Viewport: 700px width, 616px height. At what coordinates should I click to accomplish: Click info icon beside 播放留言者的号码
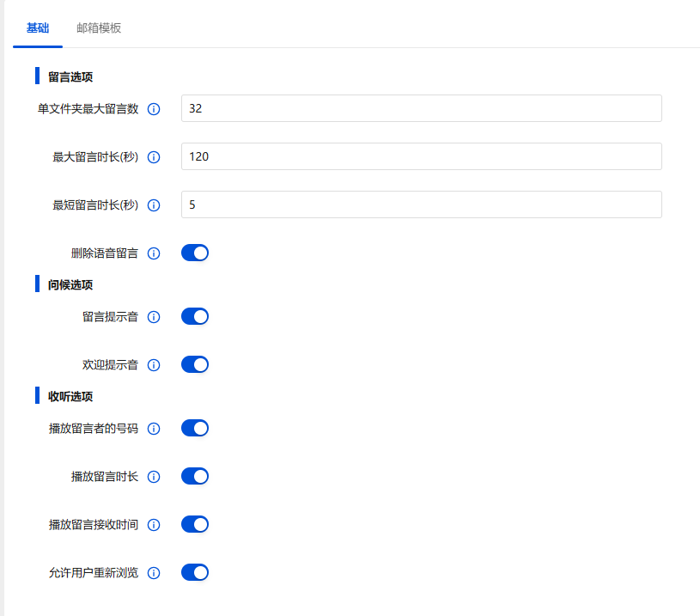tap(154, 429)
